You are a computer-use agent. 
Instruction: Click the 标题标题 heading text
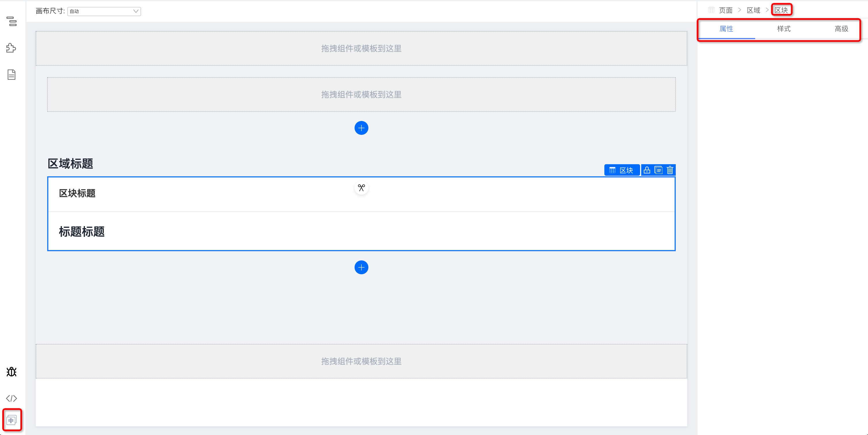(x=82, y=232)
